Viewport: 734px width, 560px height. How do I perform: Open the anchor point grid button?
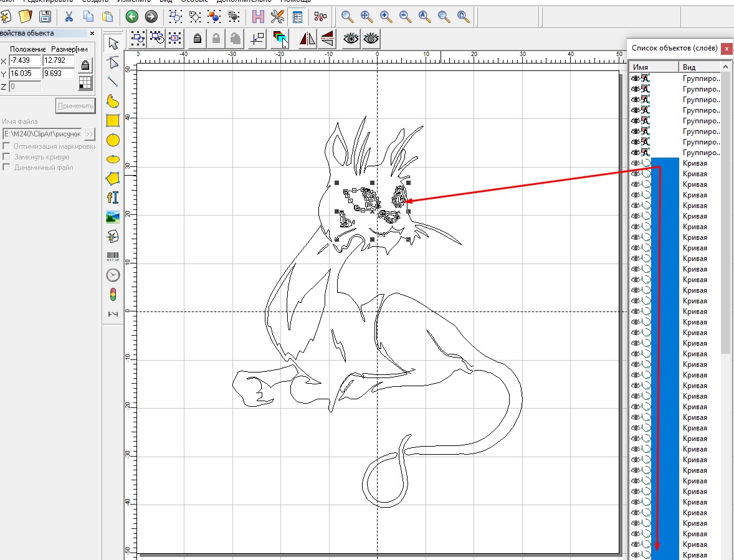click(x=85, y=83)
